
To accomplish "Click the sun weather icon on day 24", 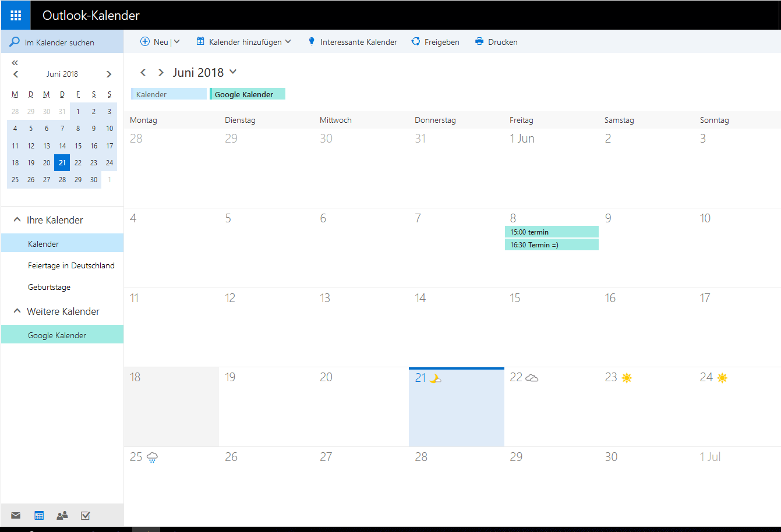I will [722, 378].
